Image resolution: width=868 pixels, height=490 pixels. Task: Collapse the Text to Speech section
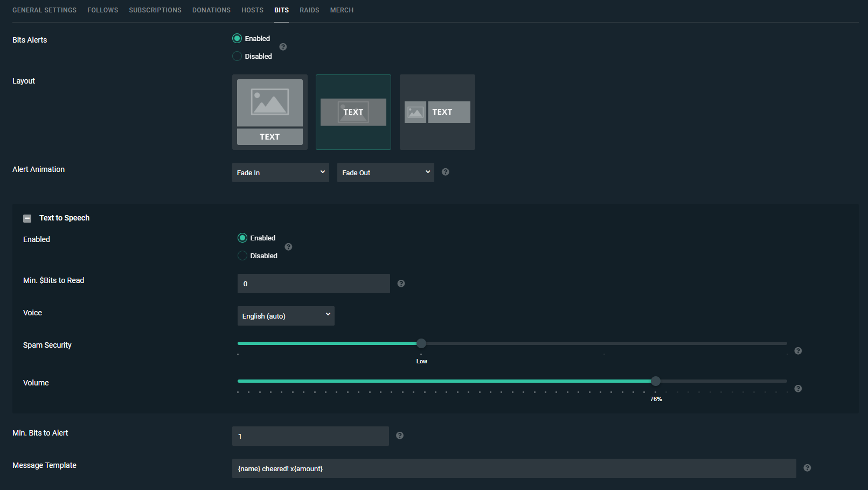coord(27,218)
